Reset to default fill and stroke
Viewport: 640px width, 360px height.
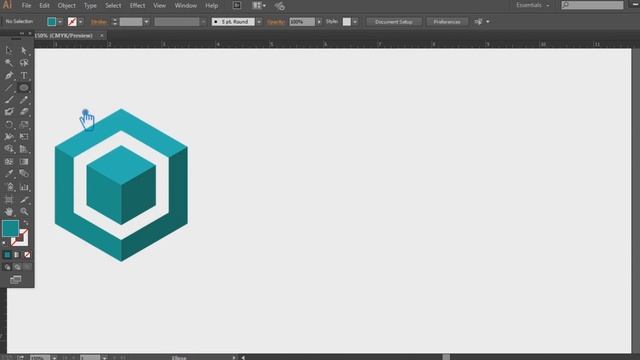click(x=4, y=243)
